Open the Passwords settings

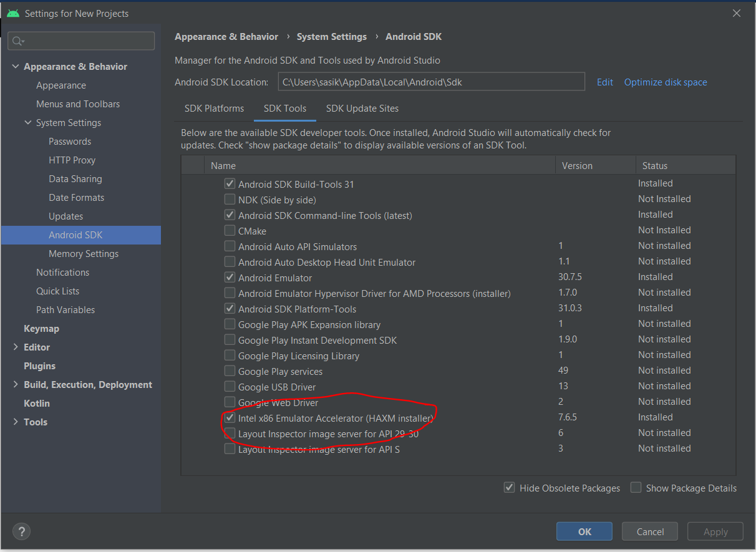click(70, 142)
